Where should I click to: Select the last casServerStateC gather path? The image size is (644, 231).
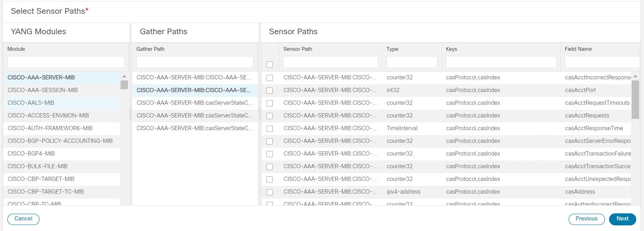(x=195, y=128)
